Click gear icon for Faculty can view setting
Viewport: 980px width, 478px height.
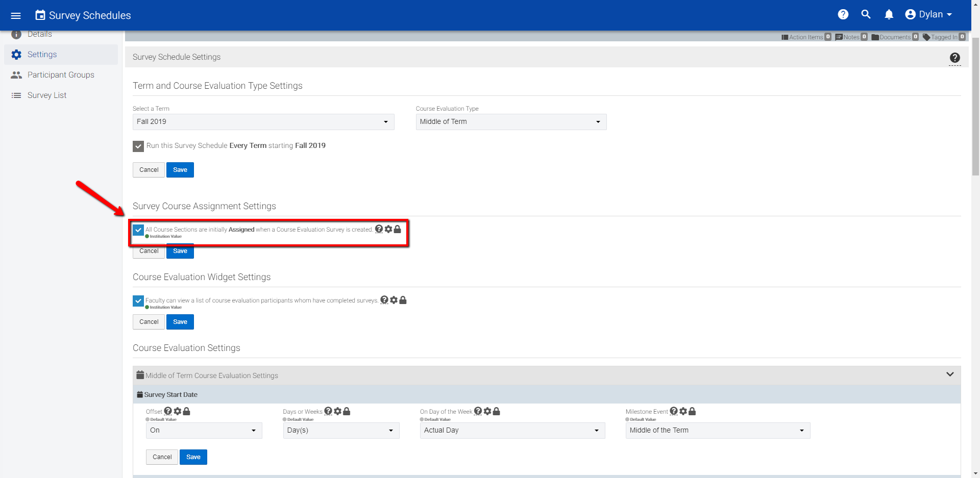[394, 300]
